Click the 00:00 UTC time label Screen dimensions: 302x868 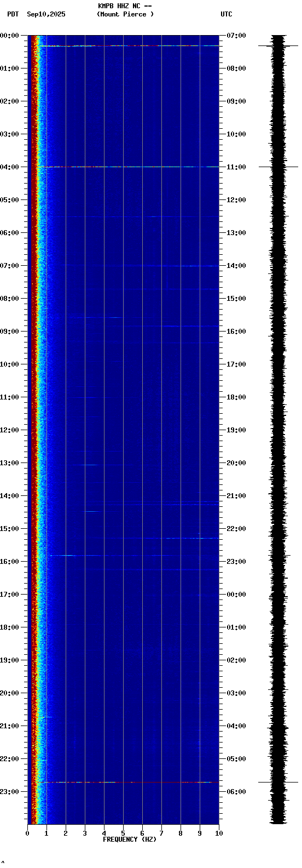[x=236, y=594]
